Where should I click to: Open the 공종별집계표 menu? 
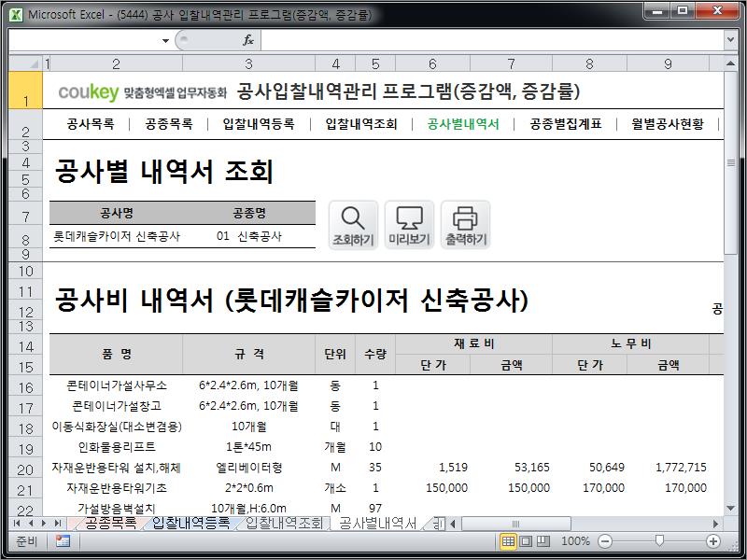pos(566,124)
